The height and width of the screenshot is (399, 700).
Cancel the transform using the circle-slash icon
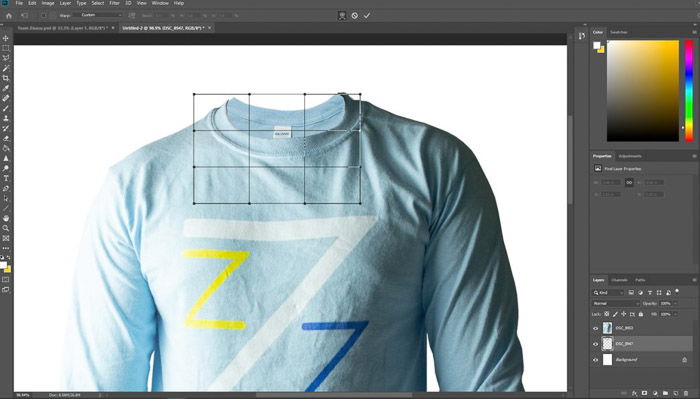click(x=354, y=16)
